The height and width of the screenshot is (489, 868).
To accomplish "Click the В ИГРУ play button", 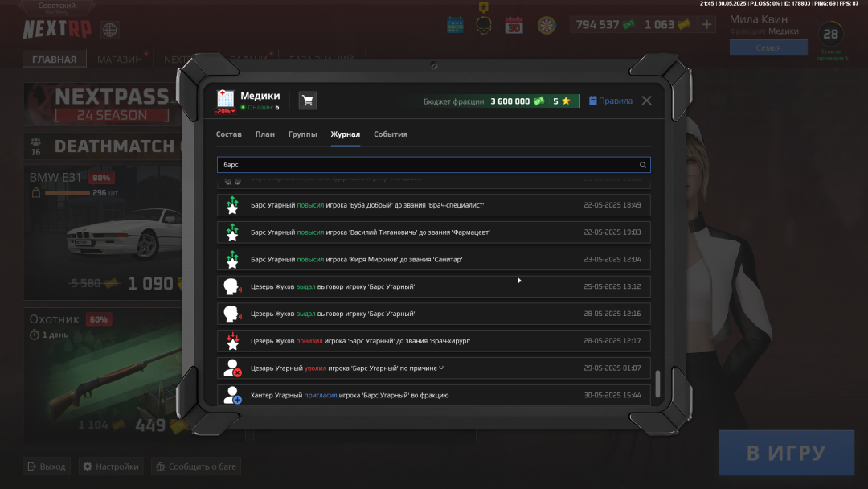I will click(x=785, y=453).
